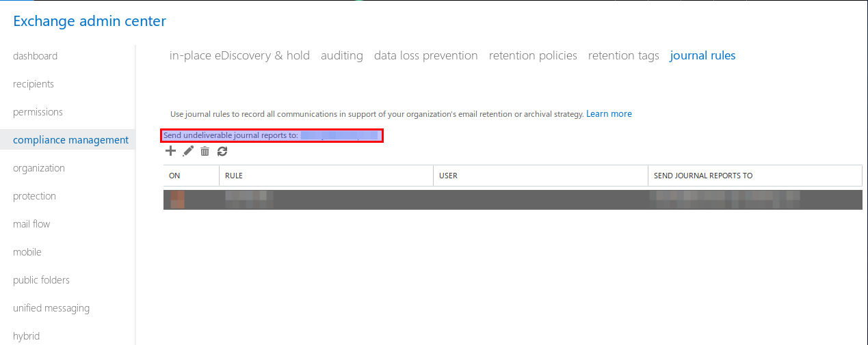Image resolution: width=868 pixels, height=345 pixels.
Task: Open hybrid section in sidebar
Action: tap(26, 336)
